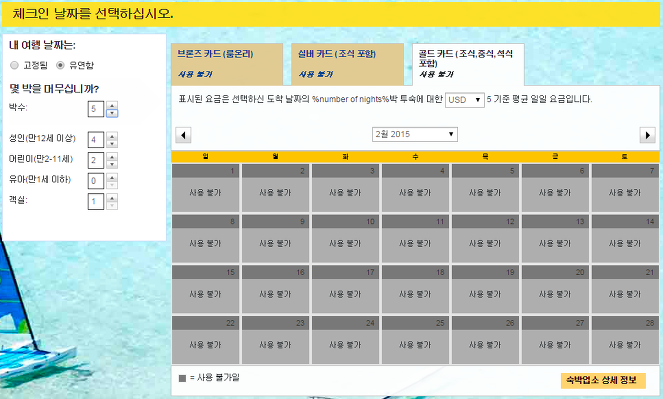Click the 체크인 날짜를 선택하십시오 heading
663x399 pixels.
click(x=93, y=14)
